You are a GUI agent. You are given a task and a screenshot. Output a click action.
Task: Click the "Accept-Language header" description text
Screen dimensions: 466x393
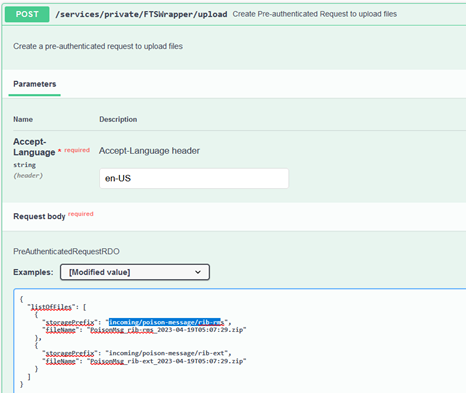pyautogui.click(x=149, y=151)
